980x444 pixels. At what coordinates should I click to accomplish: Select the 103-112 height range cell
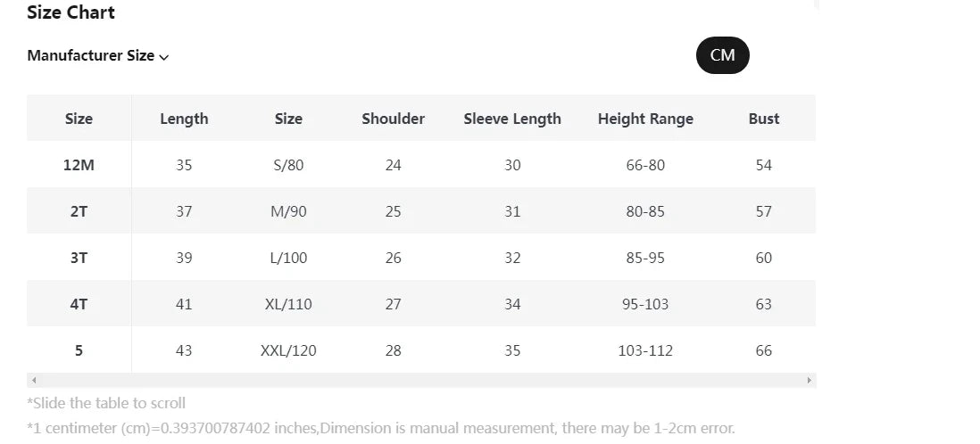pyautogui.click(x=645, y=350)
